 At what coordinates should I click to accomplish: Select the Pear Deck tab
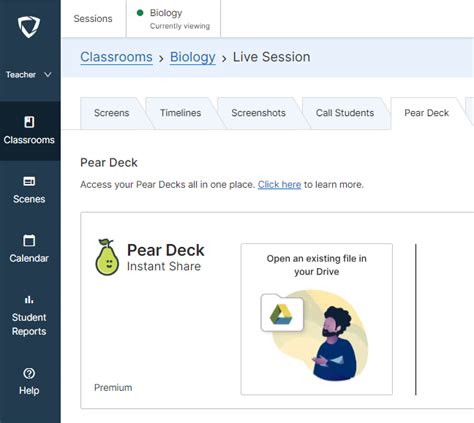(x=426, y=113)
